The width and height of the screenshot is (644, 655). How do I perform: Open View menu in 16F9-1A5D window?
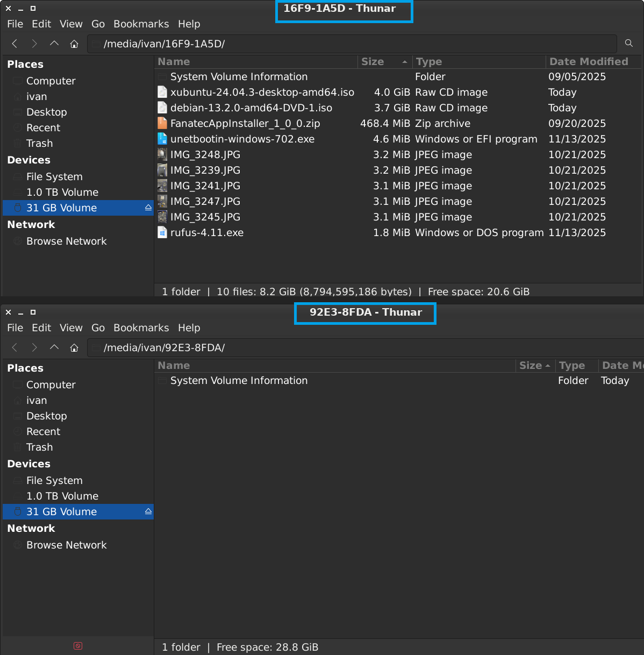(71, 24)
